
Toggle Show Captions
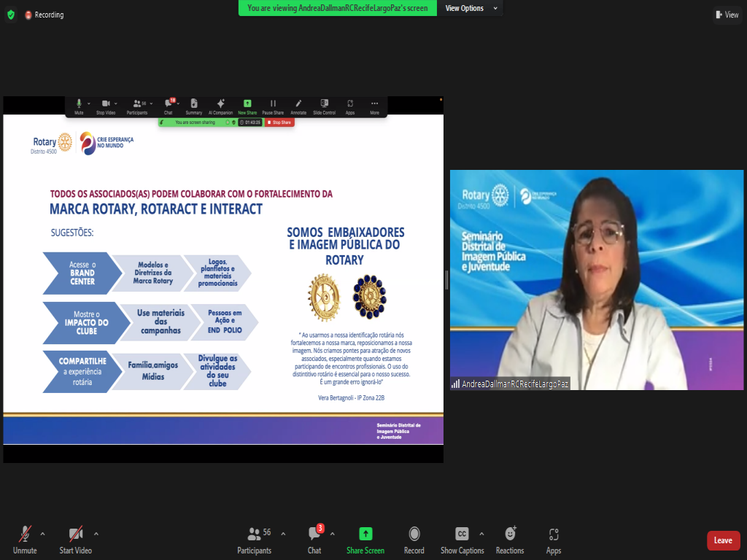[x=462, y=539]
